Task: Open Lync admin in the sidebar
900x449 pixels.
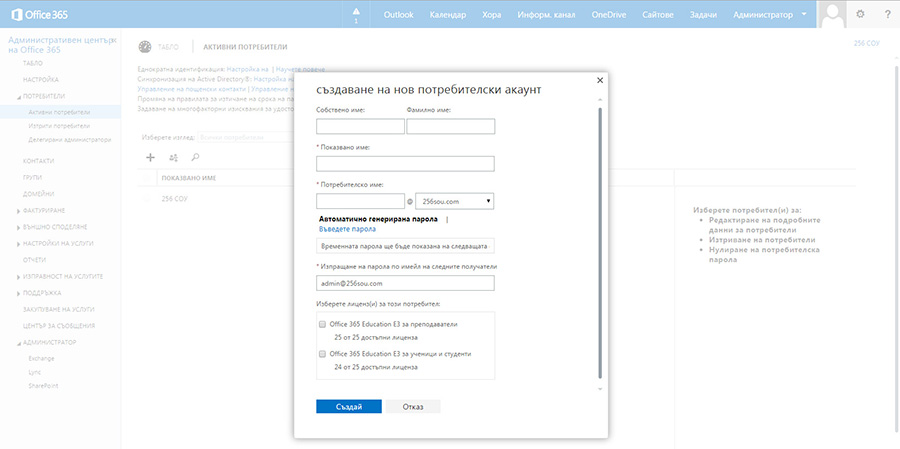Action: 34,372
